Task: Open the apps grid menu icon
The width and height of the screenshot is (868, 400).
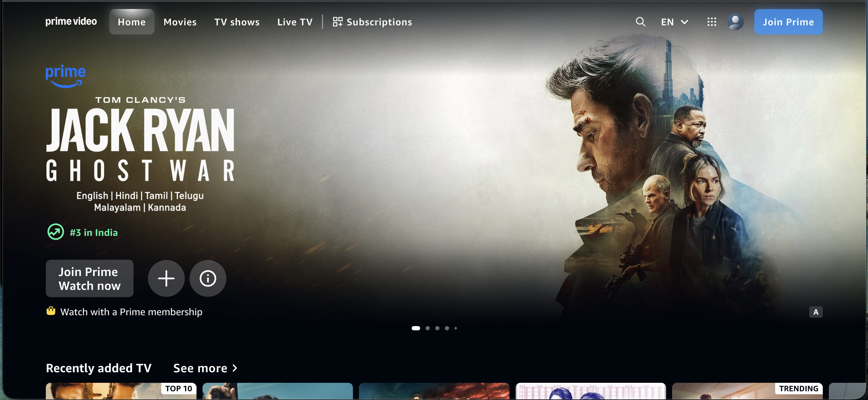Action: [712, 22]
